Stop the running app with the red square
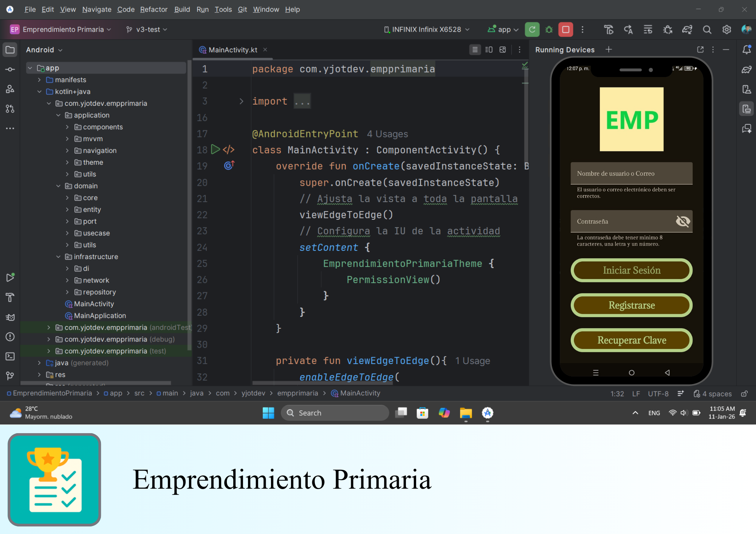Screen dimensions: 756x534 pos(565,29)
